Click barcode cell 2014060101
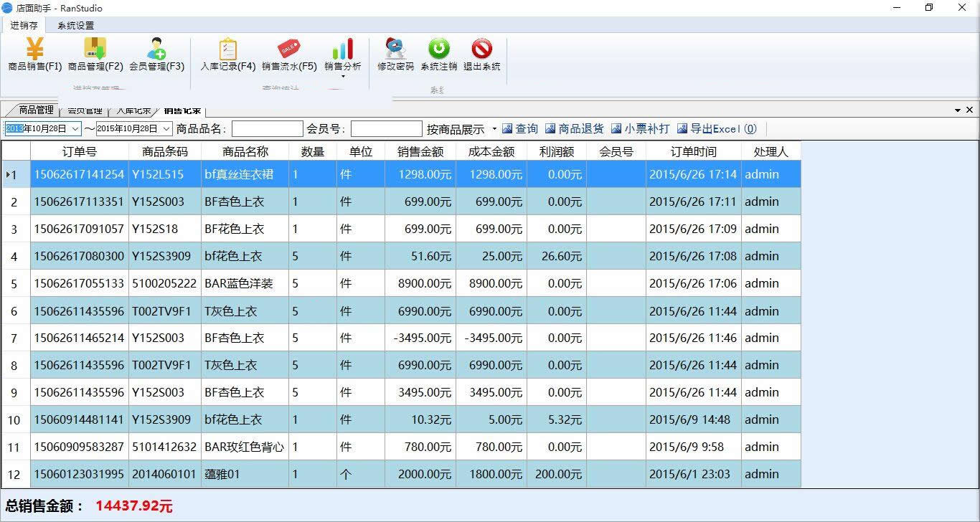The width and height of the screenshot is (980, 522). click(165, 474)
